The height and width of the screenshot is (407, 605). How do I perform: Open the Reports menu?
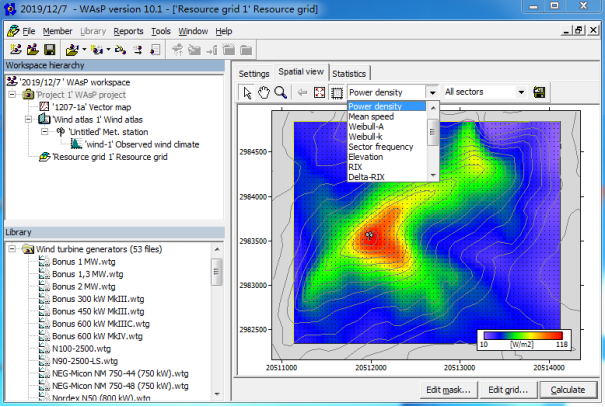tap(128, 31)
